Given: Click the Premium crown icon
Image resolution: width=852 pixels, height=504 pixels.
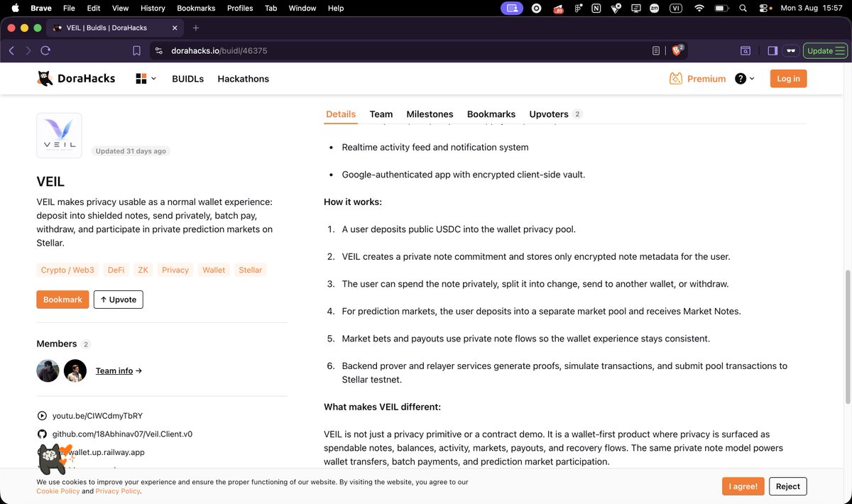Looking at the screenshot, I should tap(676, 79).
